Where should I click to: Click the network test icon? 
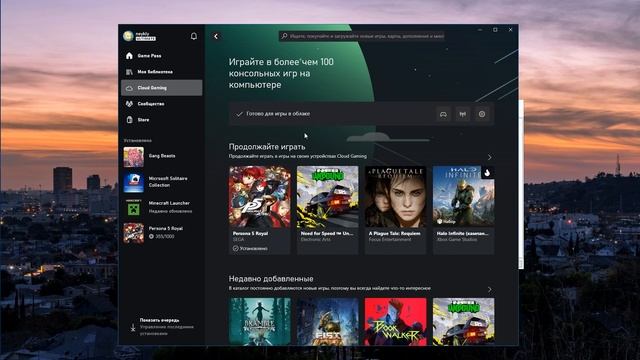tap(462, 114)
